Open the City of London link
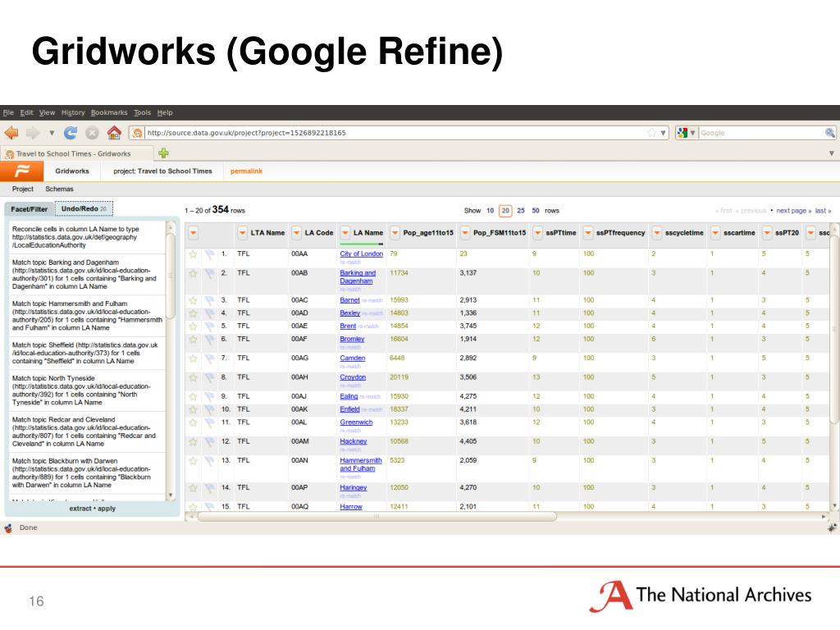The height and width of the screenshot is (630, 840). (x=362, y=254)
